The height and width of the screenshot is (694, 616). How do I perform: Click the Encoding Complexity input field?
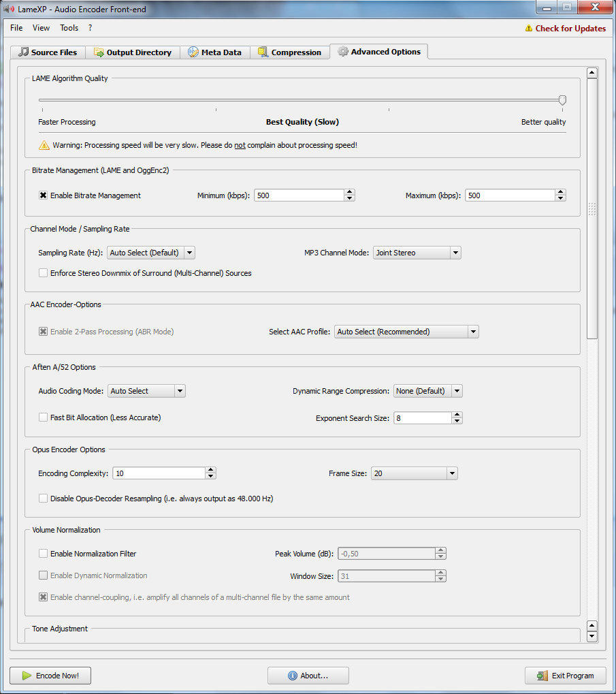click(159, 473)
